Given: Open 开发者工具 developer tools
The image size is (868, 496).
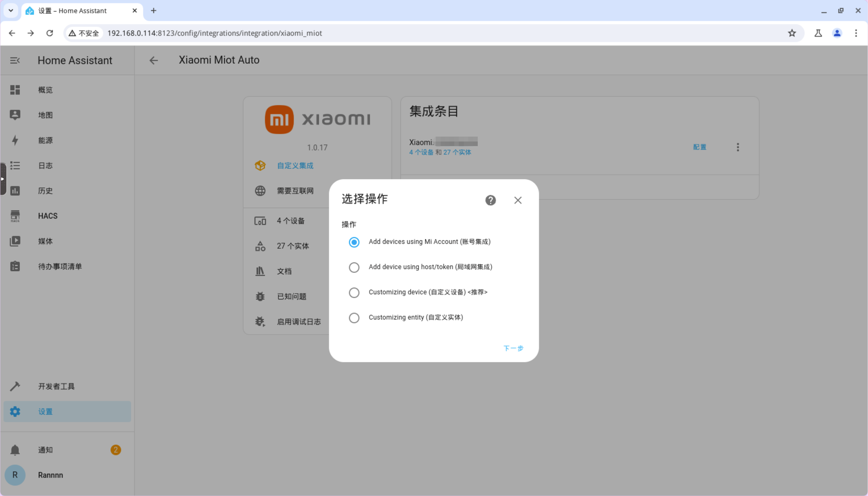Looking at the screenshot, I should point(56,386).
